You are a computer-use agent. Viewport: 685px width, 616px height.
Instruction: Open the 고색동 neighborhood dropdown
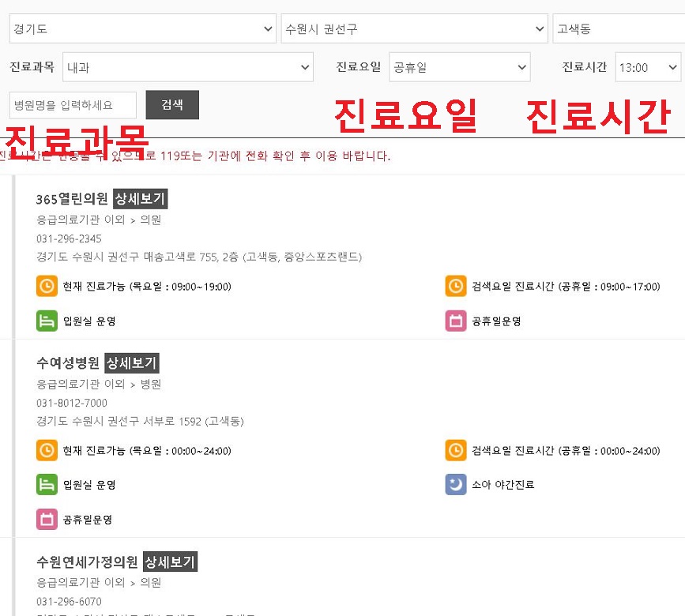pyautogui.click(x=619, y=28)
